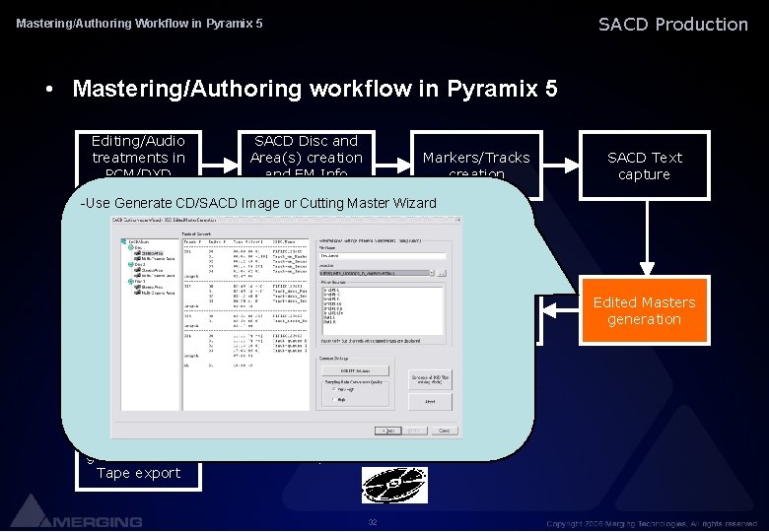Click the Edited Masters generation box
Screen dimensions: 769x532
point(645,310)
